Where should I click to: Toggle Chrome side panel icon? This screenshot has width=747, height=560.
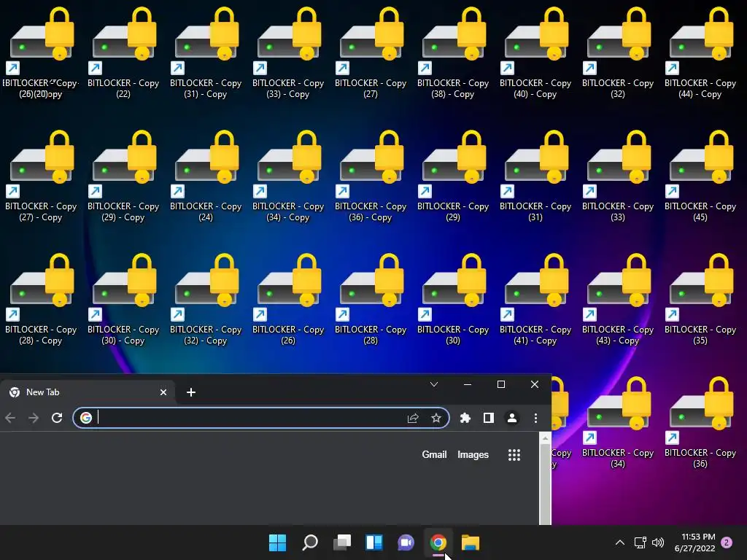(x=488, y=418)
